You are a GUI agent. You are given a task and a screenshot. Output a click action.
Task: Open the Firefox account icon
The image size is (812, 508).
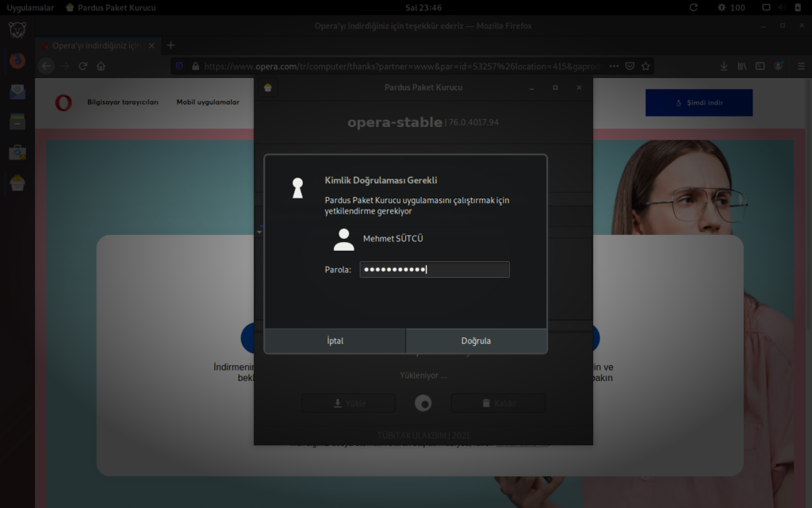click(779, 67)
